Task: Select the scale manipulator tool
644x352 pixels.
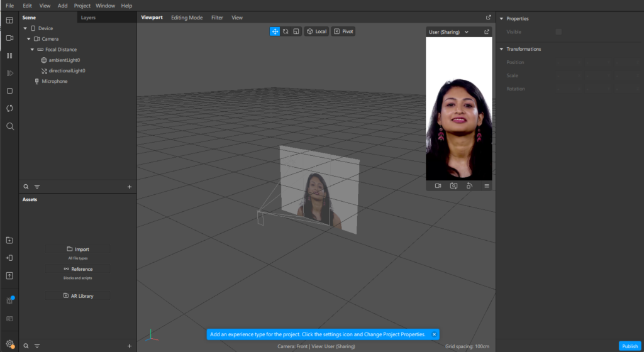Action: pyautogui.click(x=296, y=31)
